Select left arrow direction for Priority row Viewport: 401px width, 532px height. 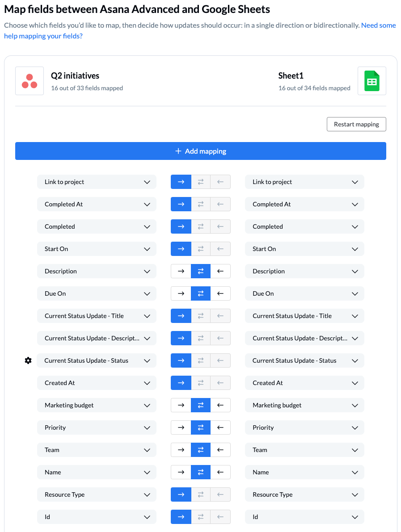tap(220, 427)
